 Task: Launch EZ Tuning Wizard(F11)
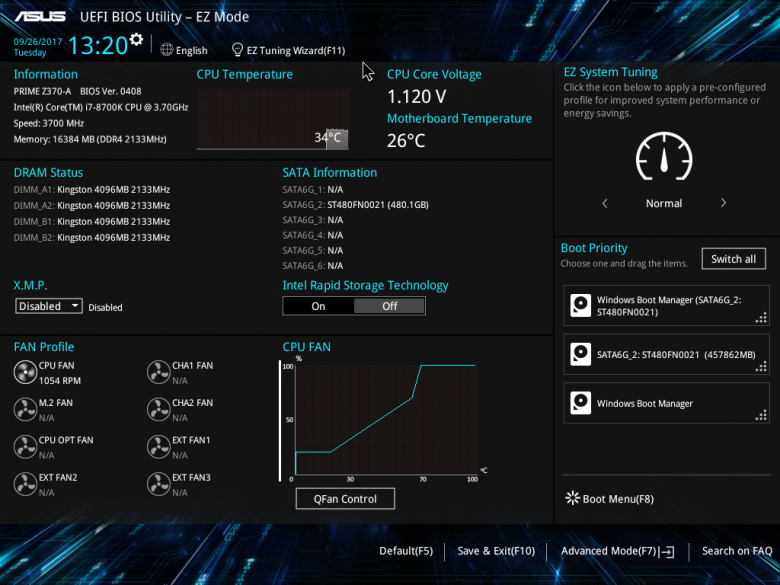point(296,50)
